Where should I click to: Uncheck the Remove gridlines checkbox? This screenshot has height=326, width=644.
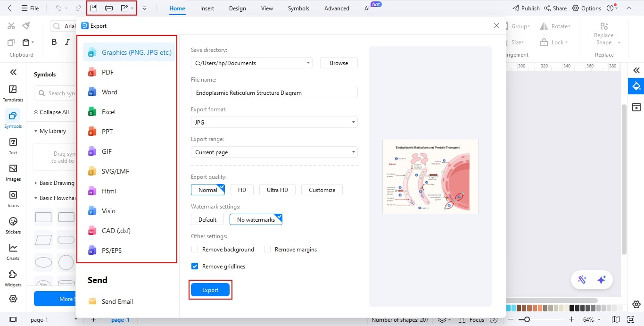194,266
